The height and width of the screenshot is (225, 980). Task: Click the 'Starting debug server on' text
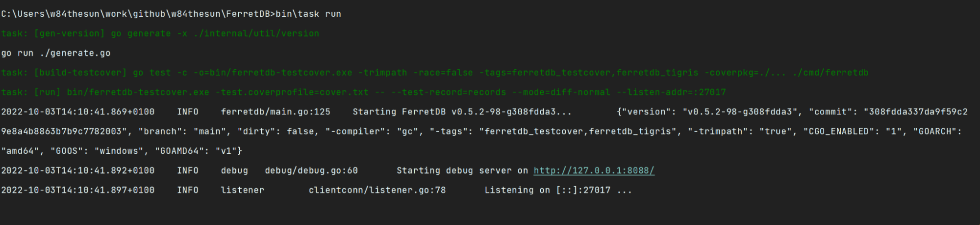(462, 170)
